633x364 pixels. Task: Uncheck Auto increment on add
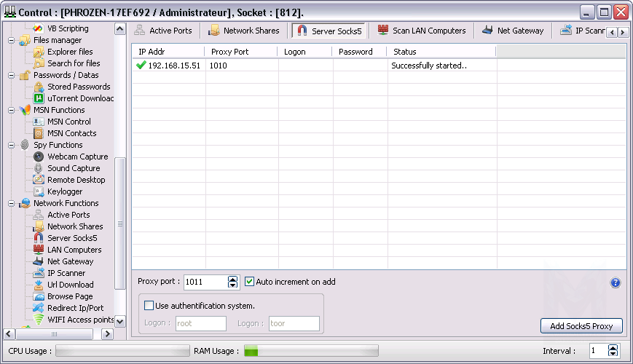[250, 282]
